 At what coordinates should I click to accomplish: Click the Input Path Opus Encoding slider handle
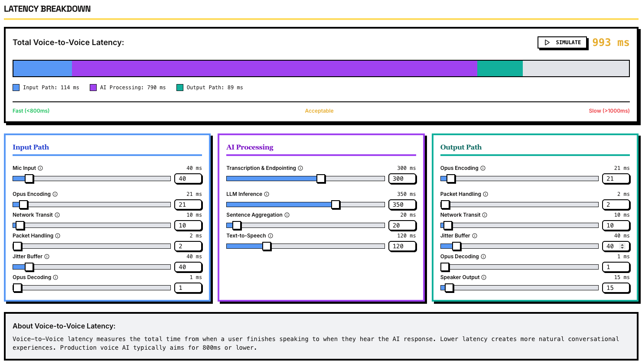tap(23, 205)
